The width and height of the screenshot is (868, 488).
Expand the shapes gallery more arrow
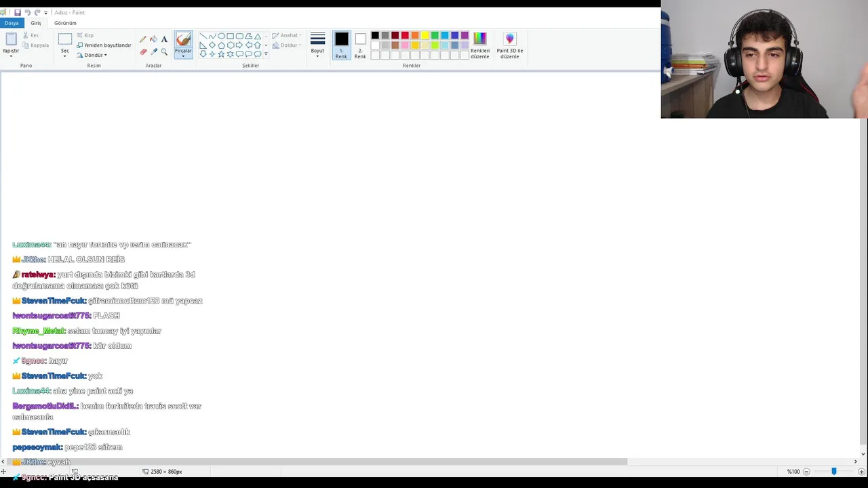[x=266, y=54]
